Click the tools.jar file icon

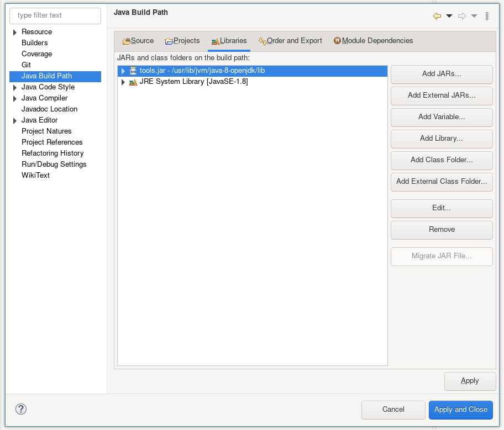pyautogui.click(x=133, y=71)
